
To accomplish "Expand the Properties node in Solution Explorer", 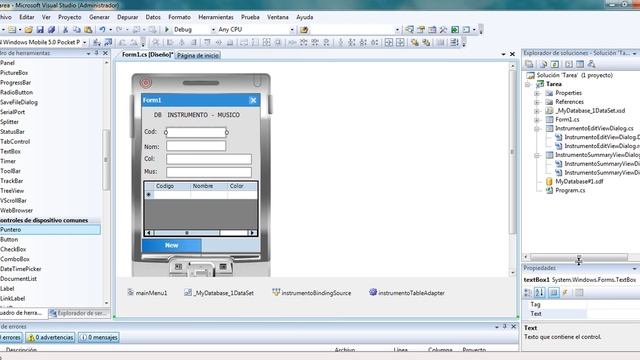I will point(537,93).
